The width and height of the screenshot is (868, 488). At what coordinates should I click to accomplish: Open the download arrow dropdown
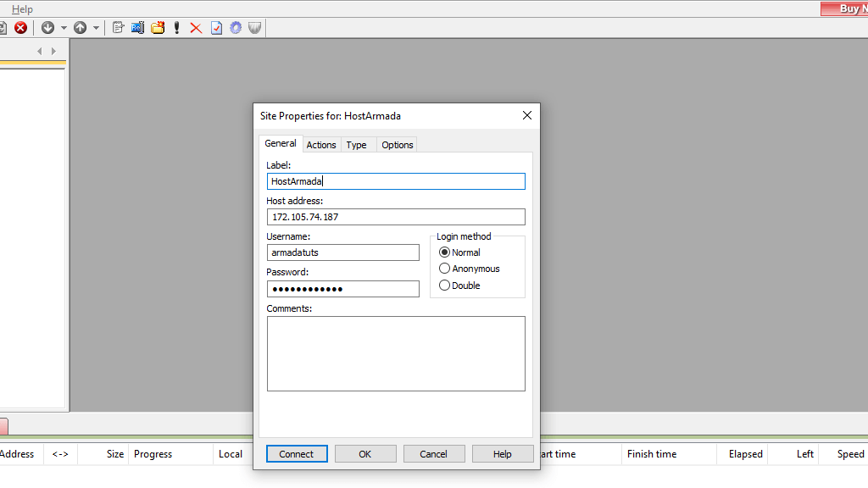[x=64, y=28]
